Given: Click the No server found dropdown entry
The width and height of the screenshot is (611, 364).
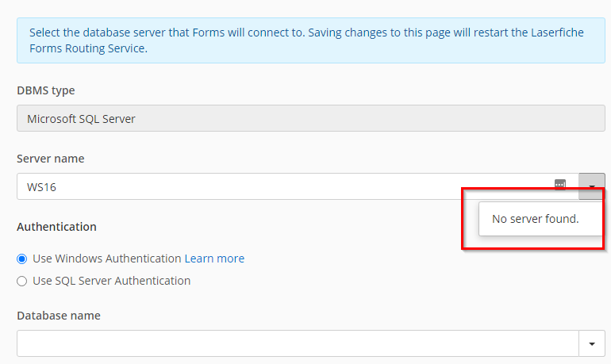Looking at the screenshot, I should coord(541,219).
